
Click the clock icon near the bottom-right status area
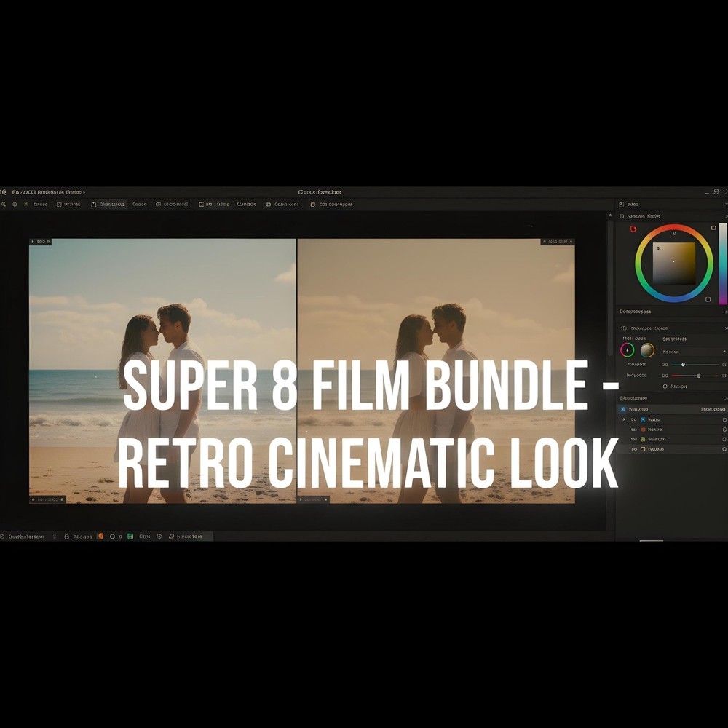(159, 537)
